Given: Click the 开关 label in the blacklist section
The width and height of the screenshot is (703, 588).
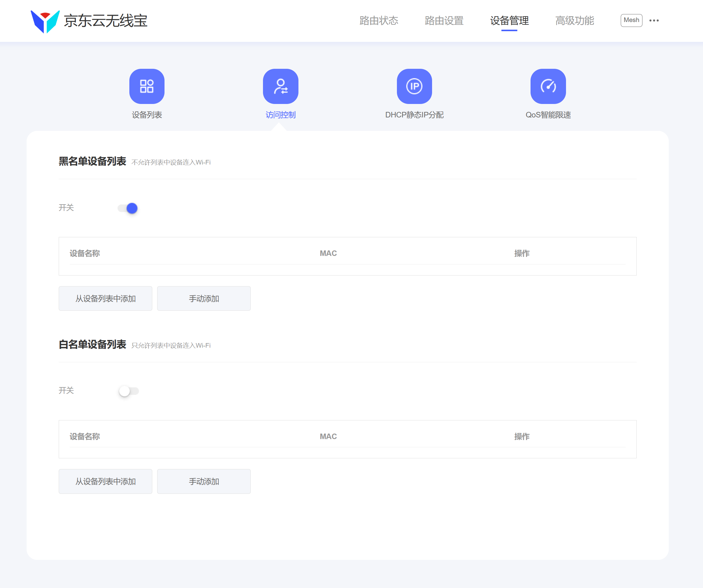Looking at the screenshot, I should tap(66, 208).
